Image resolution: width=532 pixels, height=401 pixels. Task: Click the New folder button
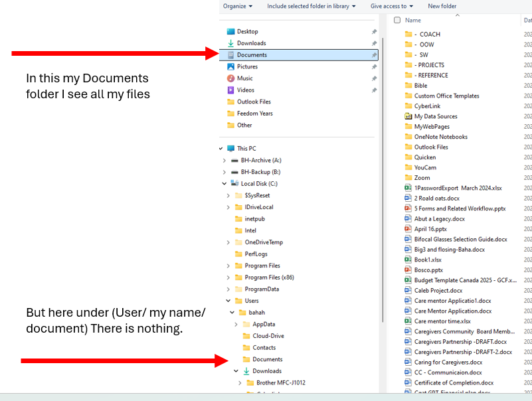pos(443,5)
